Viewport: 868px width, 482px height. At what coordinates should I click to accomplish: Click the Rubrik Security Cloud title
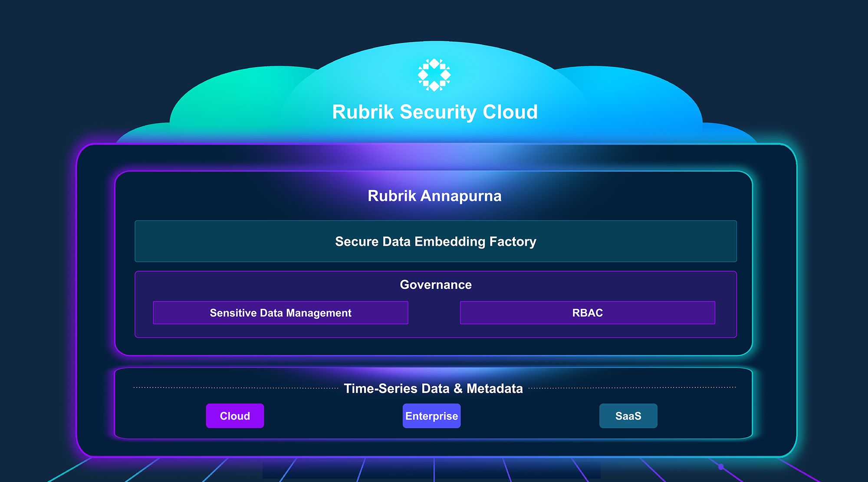(x=435, y=112)
